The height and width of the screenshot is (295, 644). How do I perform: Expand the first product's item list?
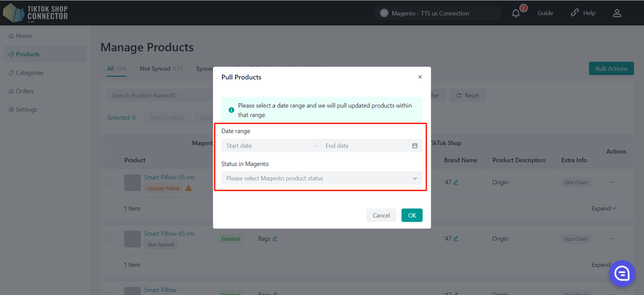click(x=604, y=208)
